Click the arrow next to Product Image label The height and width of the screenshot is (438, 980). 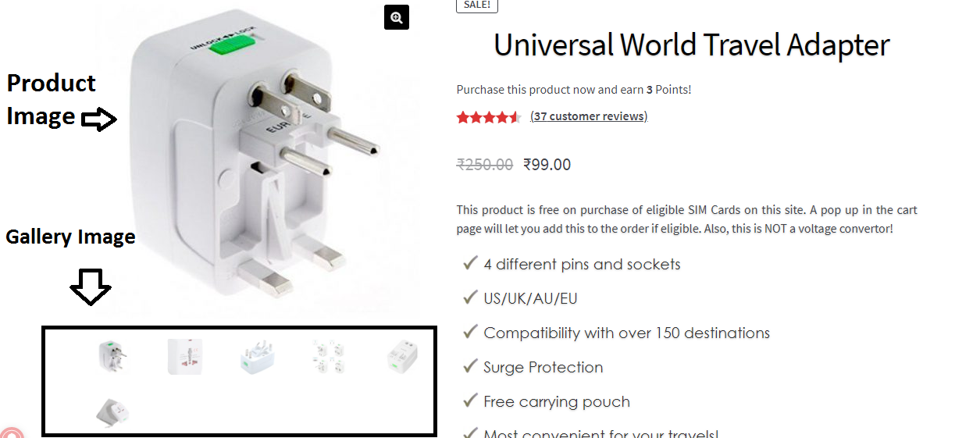pos(99,119)
